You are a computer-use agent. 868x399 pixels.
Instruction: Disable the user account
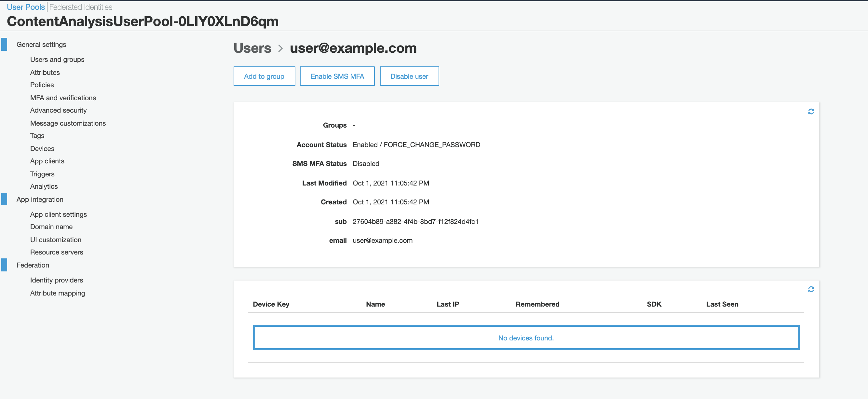[409, 76]
